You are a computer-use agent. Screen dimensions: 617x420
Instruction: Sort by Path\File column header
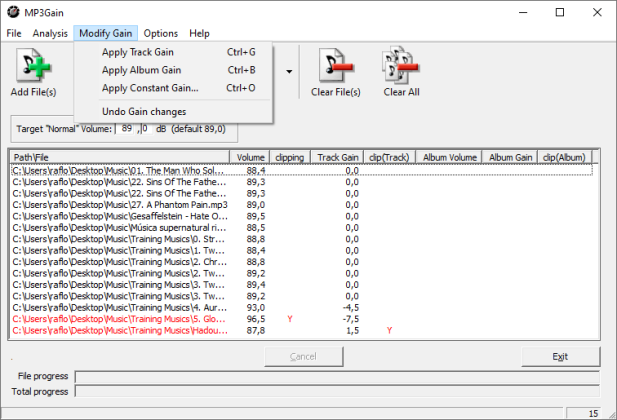click(x=120, y=157)
